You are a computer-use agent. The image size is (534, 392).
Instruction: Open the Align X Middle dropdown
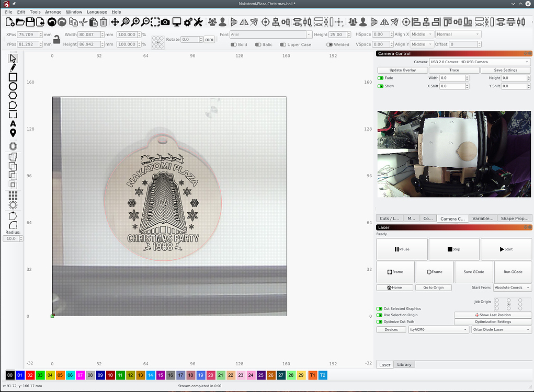422,34
